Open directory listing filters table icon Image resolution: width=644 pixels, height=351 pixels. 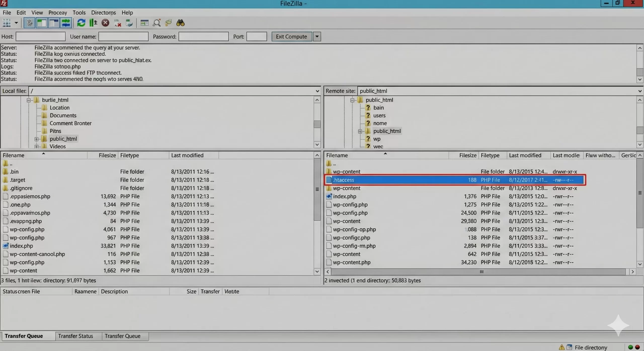[x=144, y=23]
